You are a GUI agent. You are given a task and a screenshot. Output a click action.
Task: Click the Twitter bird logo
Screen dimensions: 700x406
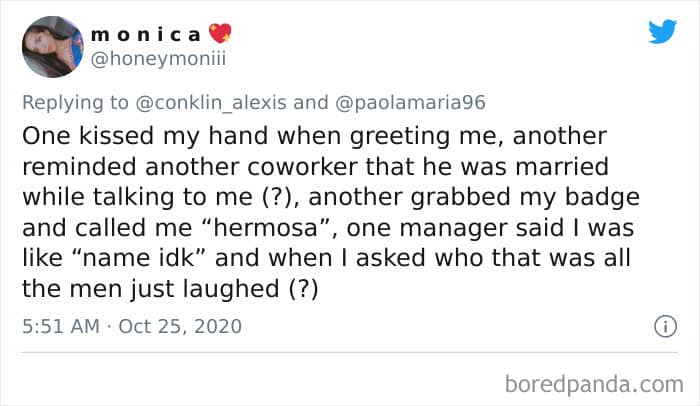[662, 31]
